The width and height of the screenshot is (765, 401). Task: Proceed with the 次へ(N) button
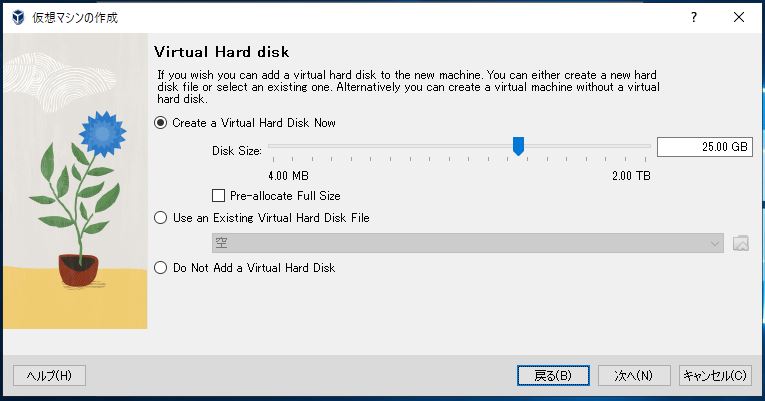(634, 376)
